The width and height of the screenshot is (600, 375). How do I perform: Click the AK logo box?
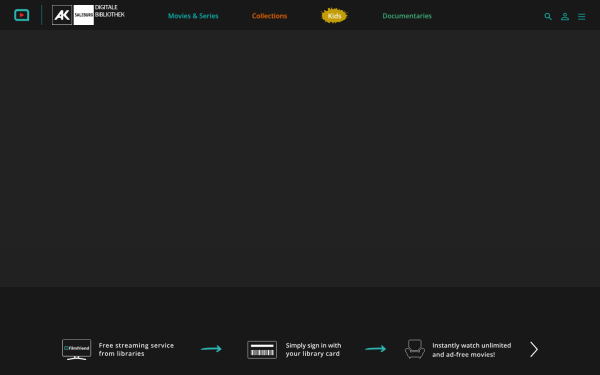coord(62,15)
